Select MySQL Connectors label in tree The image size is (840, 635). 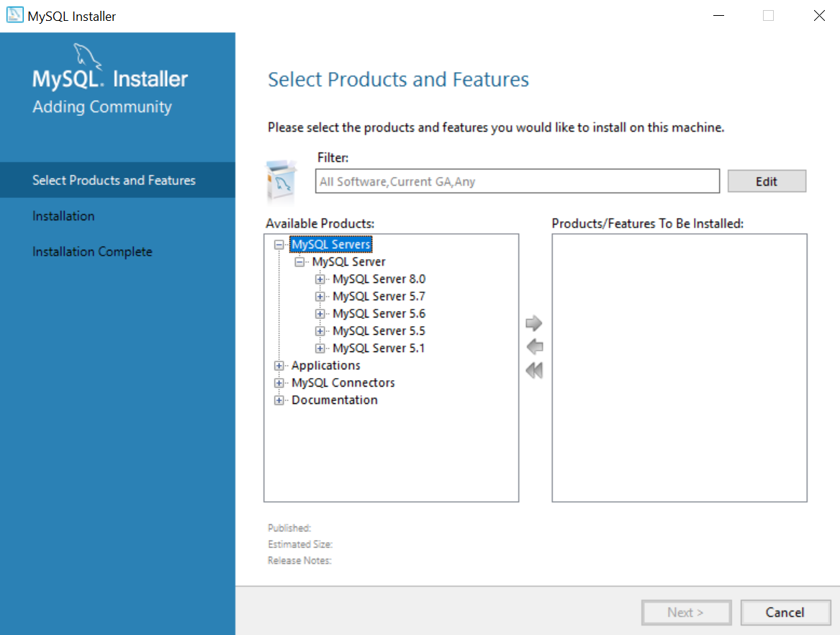pyautogui.click(x=343, y=382)
